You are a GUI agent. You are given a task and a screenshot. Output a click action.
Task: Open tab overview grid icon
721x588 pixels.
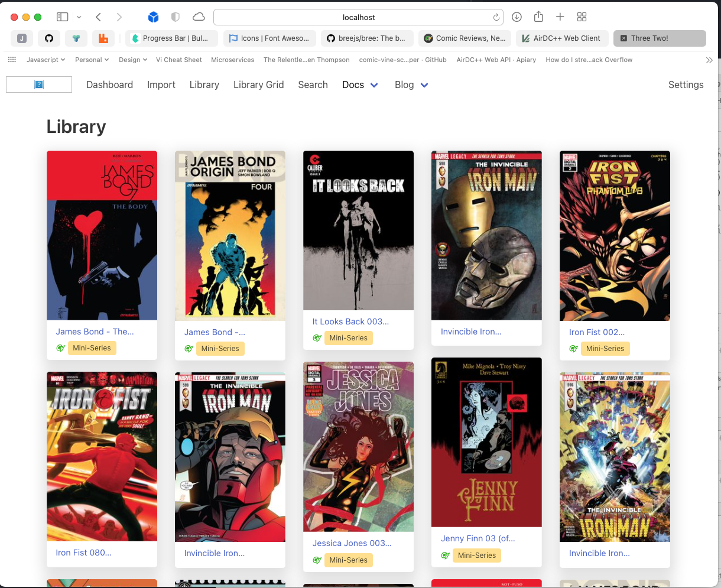(582, 17)
